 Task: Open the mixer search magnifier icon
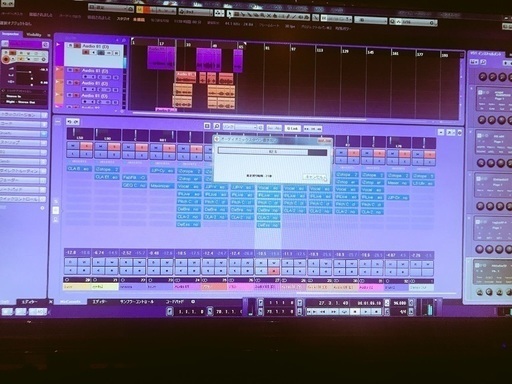(217, 126)
